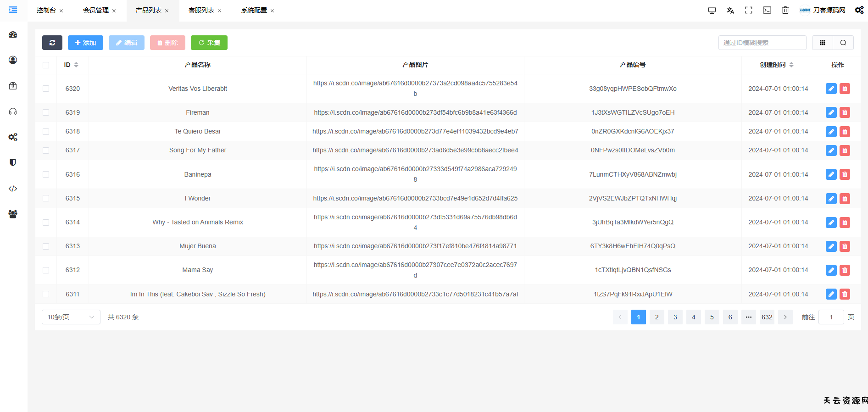Select the checkbox for row 6315
868x412 pixels.
[x=46, y=198]
